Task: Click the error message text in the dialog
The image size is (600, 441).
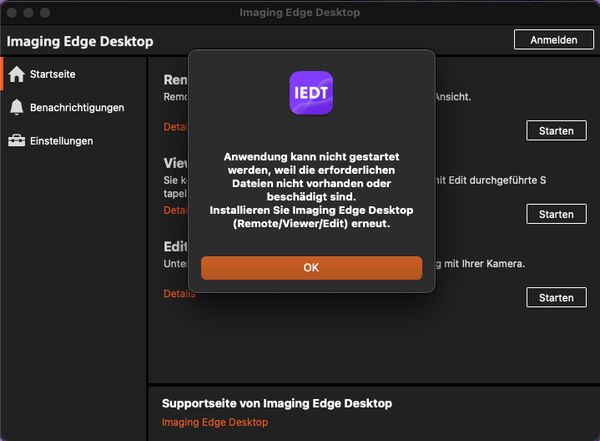Action: 311,190
